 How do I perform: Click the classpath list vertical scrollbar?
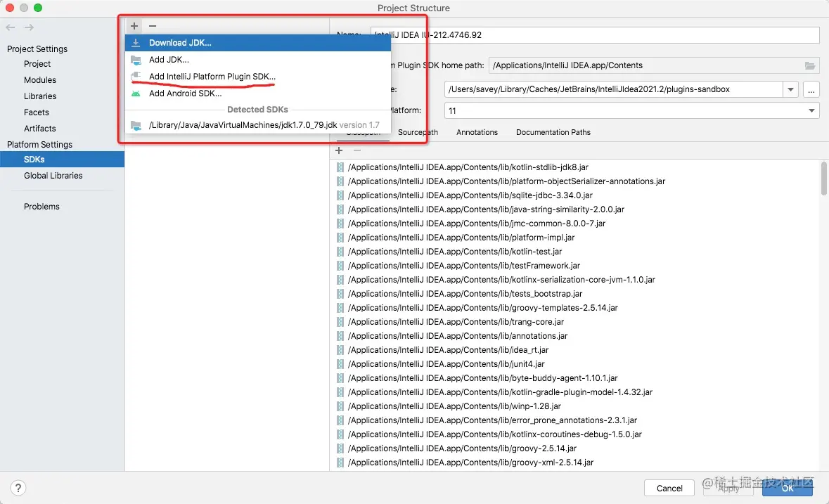pyautogui.click(x=823, y=179)
